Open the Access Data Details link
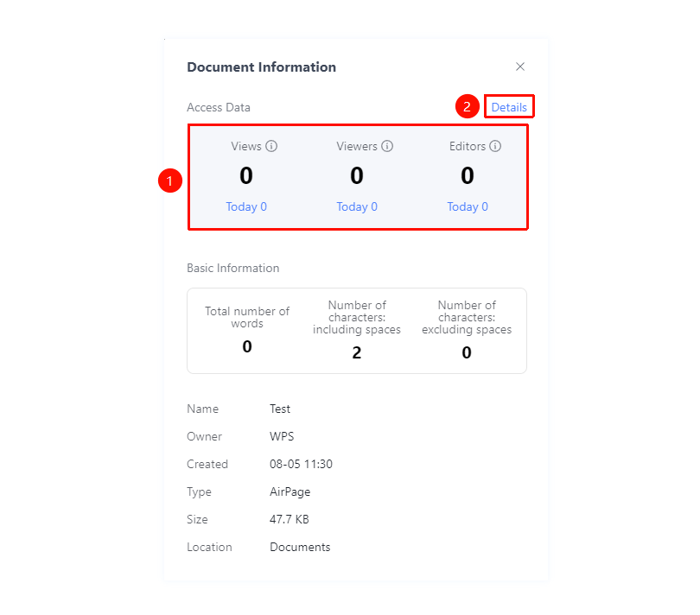Screen dimensions: 700x615 point(509,107)
